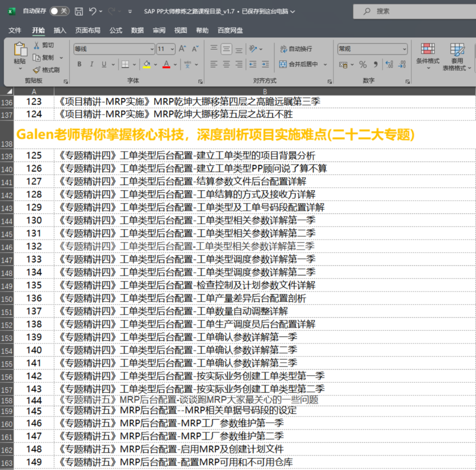Open the font size dropdown showing 11
476x470 pixels.
pos(172,49)
